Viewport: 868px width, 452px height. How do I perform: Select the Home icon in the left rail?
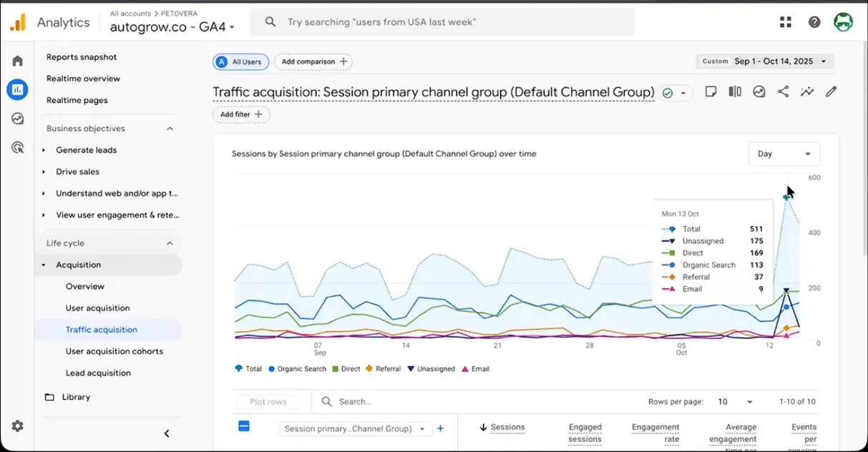click(x=17, y=61)
